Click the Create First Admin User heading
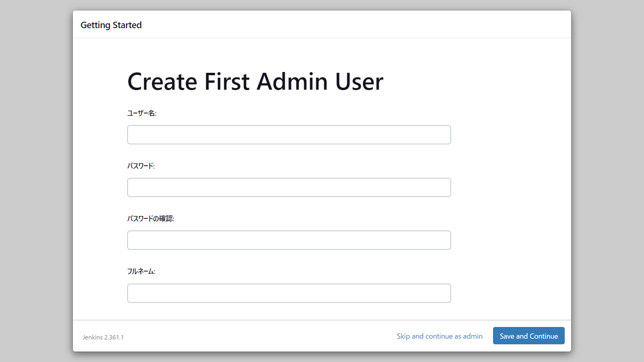Image resolution: width=644 pixels, height=362 pixels. (255, 82)
